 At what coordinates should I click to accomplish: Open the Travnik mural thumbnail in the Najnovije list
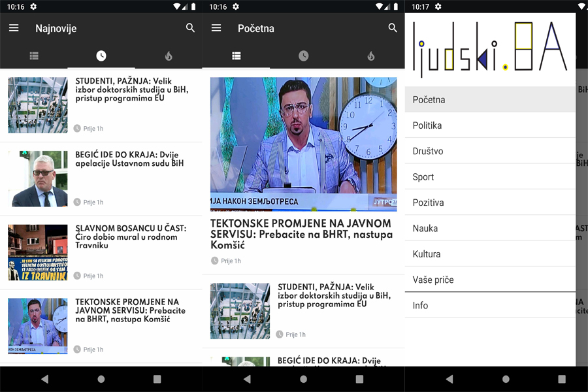coord(38,252)
